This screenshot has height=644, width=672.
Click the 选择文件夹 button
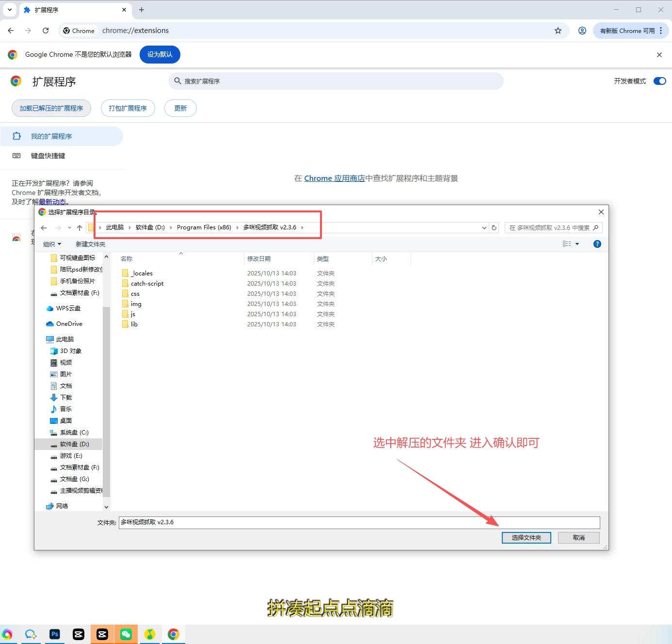pyautogui.click(x=526, y=538)
